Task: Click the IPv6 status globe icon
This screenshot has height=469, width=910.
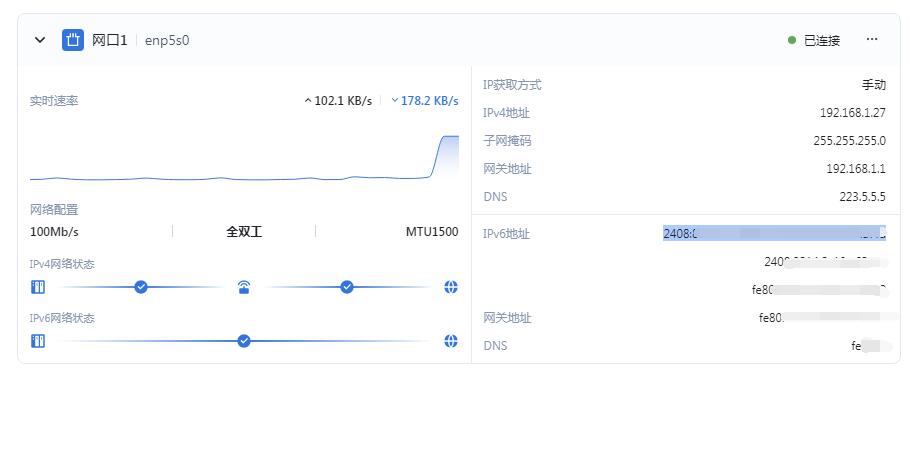Action: (451, 341)
